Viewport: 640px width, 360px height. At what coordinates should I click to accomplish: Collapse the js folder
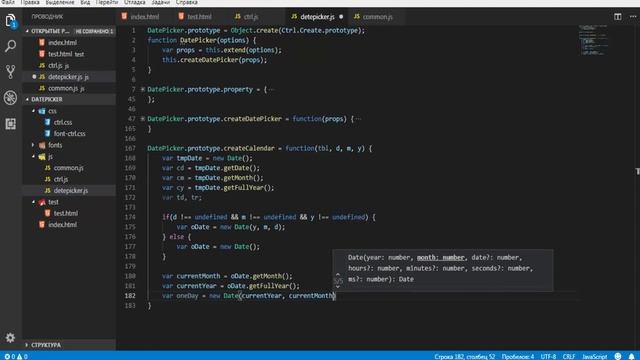[33, 156]
